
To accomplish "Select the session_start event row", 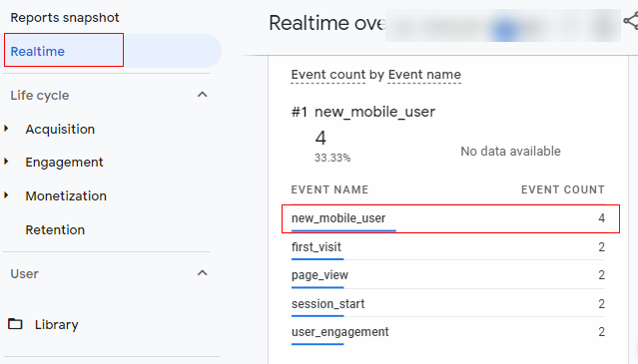I will [x=448, y=304].
